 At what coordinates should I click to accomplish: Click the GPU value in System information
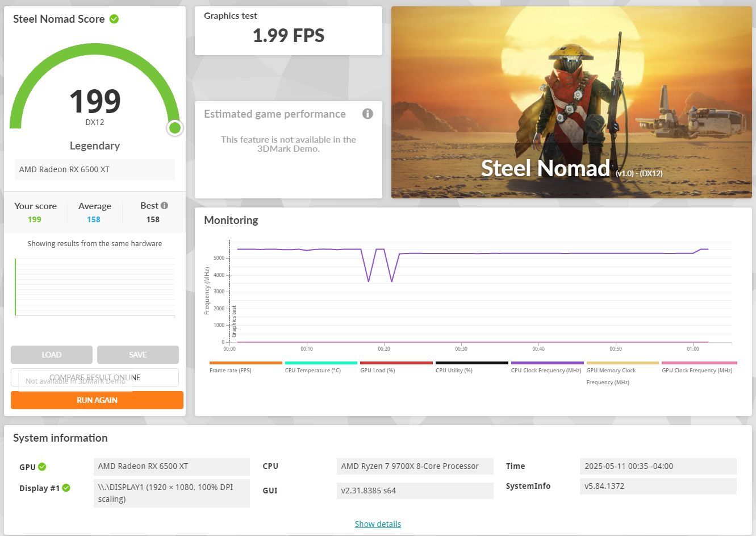[x=172, y=467]
